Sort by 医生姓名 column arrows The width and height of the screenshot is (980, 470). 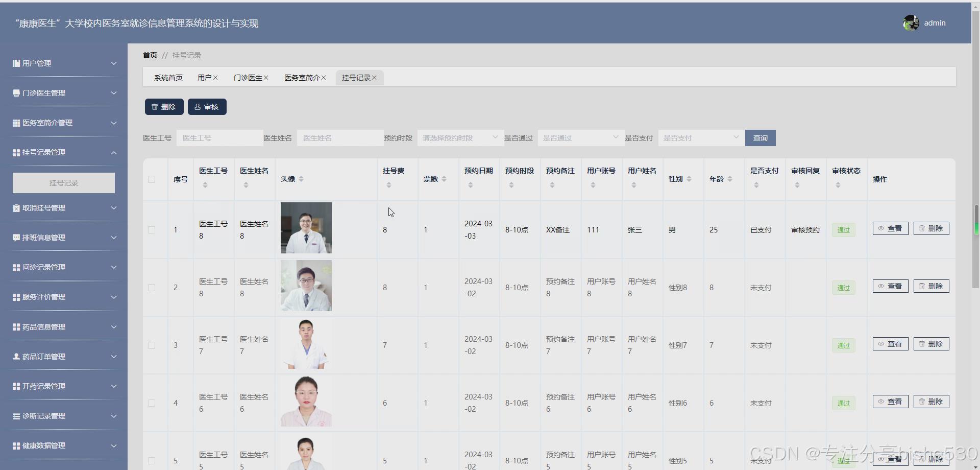pos(246,185)
